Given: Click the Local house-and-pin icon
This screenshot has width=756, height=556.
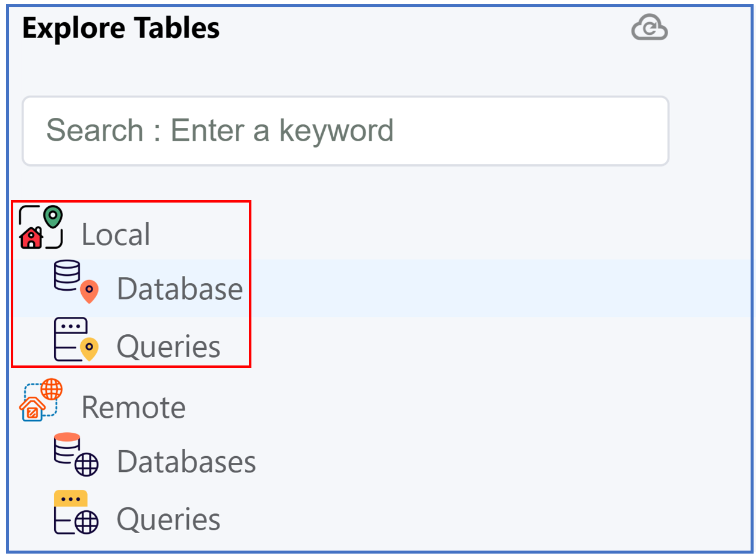Looking at the screenshot, I should pyautogui.click(x=40, y=228).
